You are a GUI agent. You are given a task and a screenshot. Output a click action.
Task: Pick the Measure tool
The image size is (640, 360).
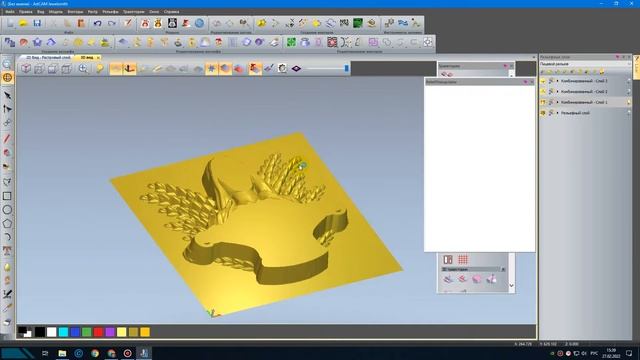tap(7, 294)
